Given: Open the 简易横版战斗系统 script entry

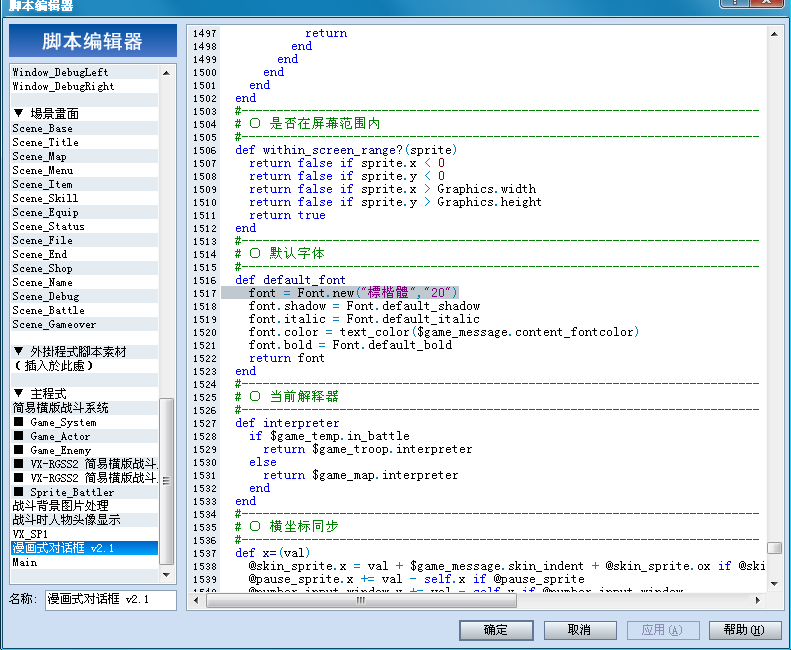Looking at the screenshot, I should 85,408.
